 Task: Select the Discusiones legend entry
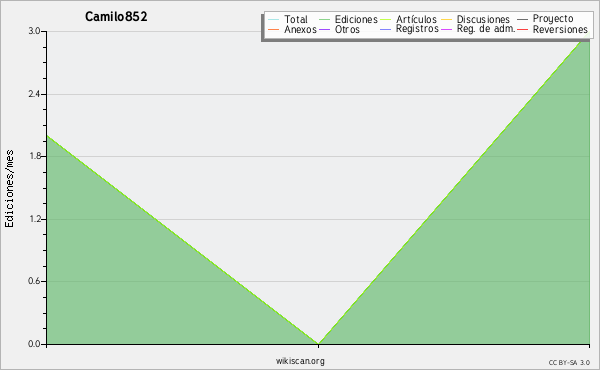(x=476, y=19)
